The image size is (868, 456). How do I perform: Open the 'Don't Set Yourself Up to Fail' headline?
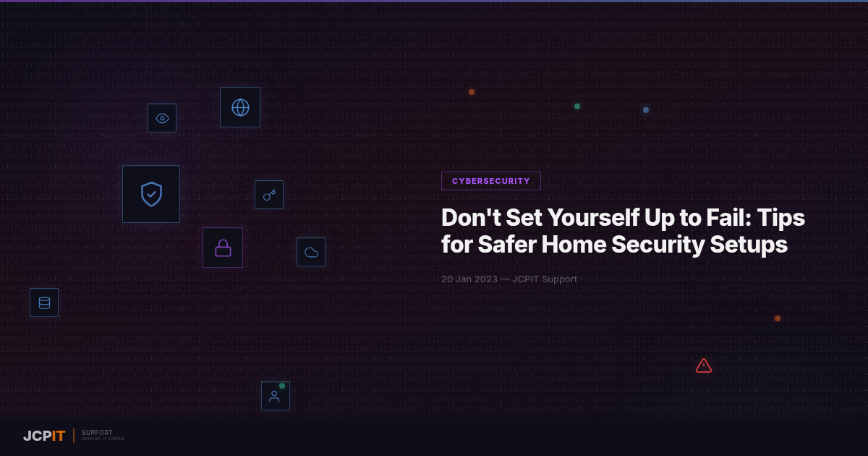click(x=623, y=231)
